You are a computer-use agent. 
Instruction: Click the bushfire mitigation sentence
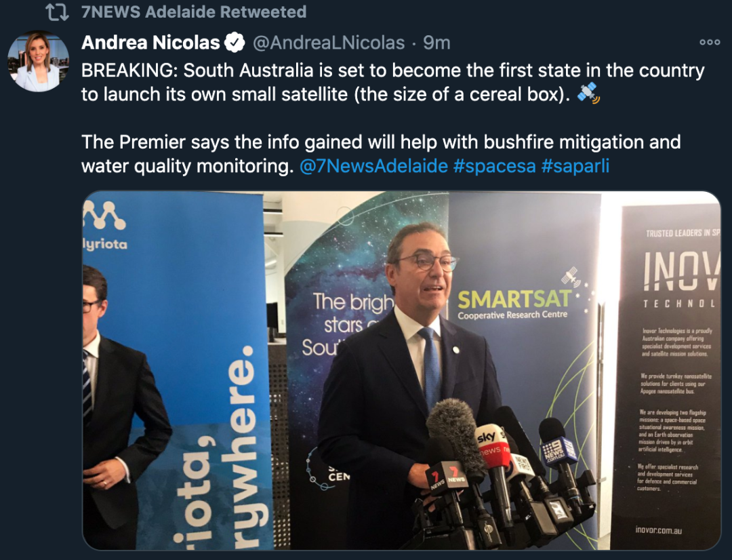[x=381, y=154]
